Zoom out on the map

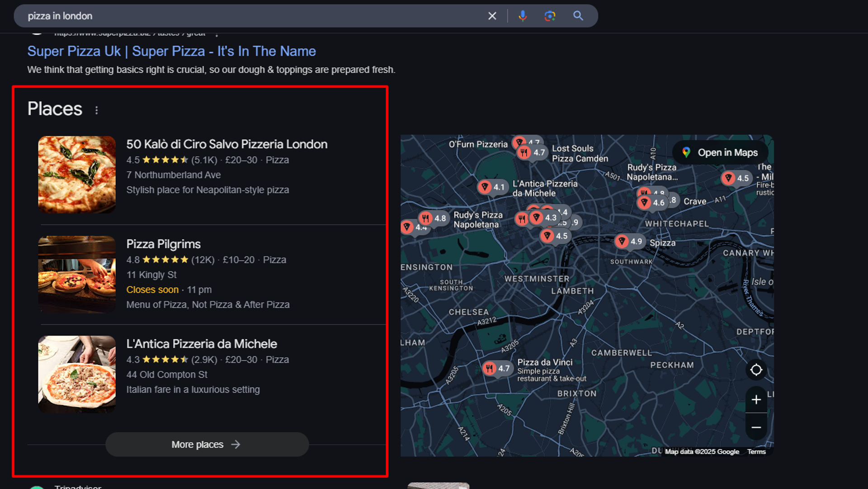coord(756,427)
